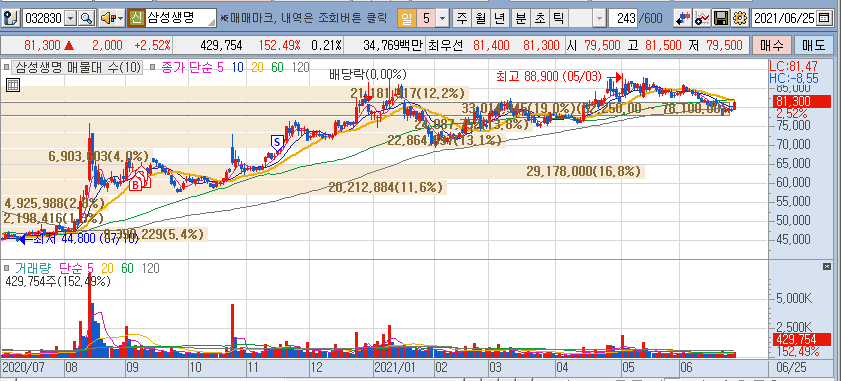
Task: Save chart with floppy disk icon
Action: coord(721,19)
